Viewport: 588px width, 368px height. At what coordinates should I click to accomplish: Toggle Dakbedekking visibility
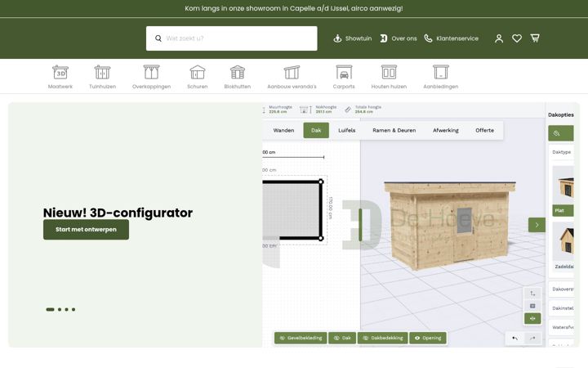[x=382, y=338]
